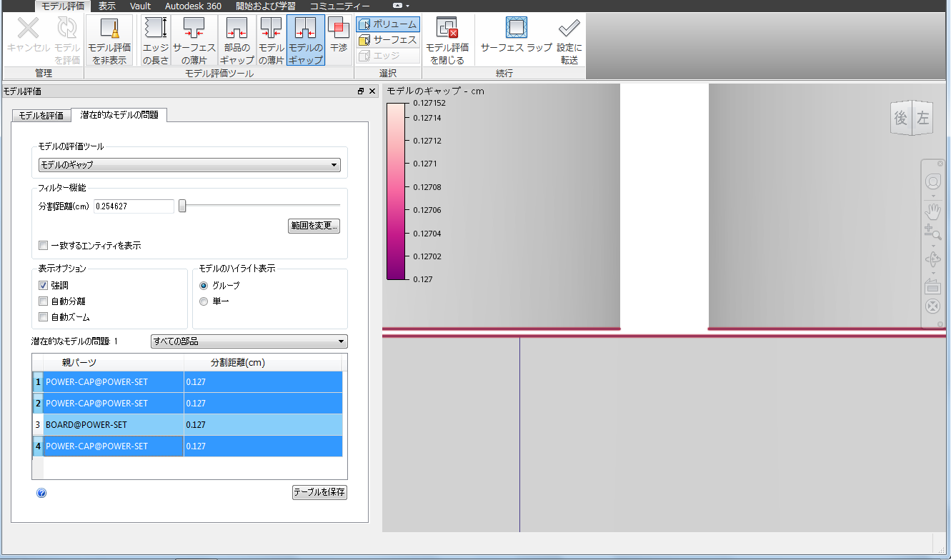Activate the zoom magnifier tool

click(x=932, y=231)
